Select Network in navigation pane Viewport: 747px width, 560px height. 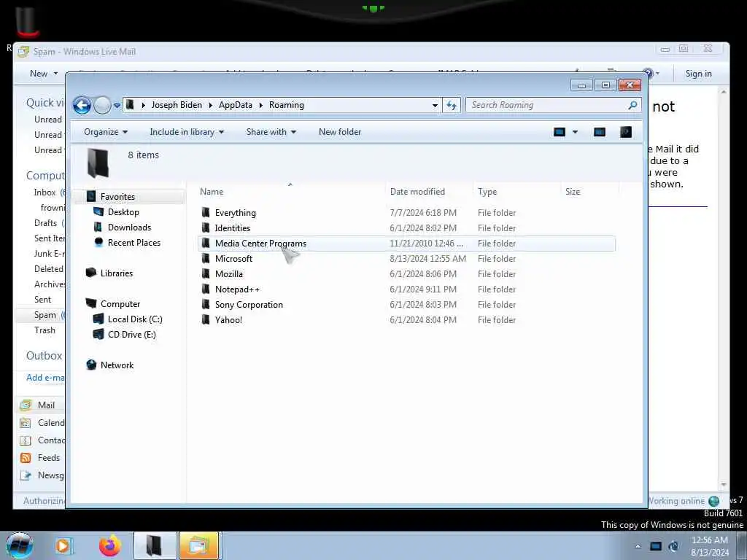(117, 365)
